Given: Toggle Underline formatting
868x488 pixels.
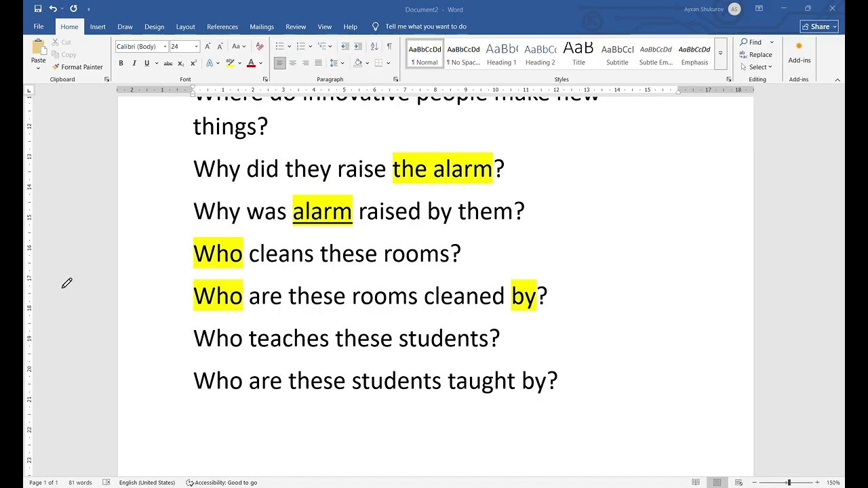Looking at the screenshot, I should point(146,63).
